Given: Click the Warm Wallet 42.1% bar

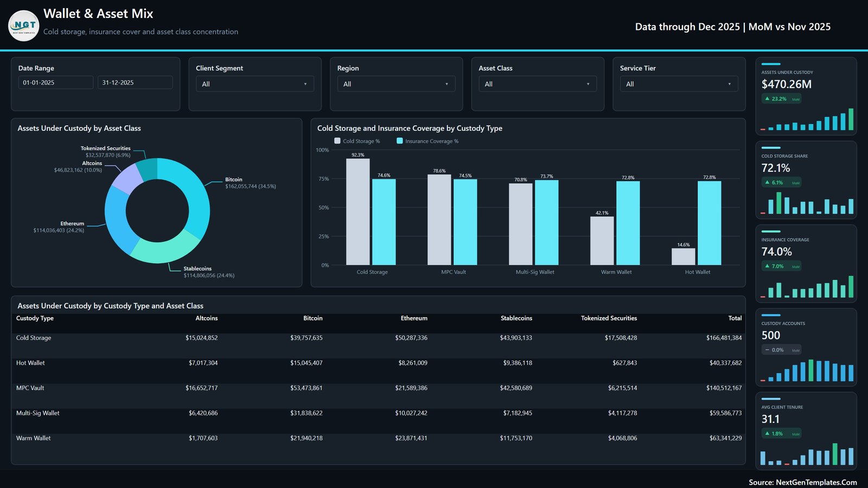Looking at the screenshot, I should click(602, 241).
